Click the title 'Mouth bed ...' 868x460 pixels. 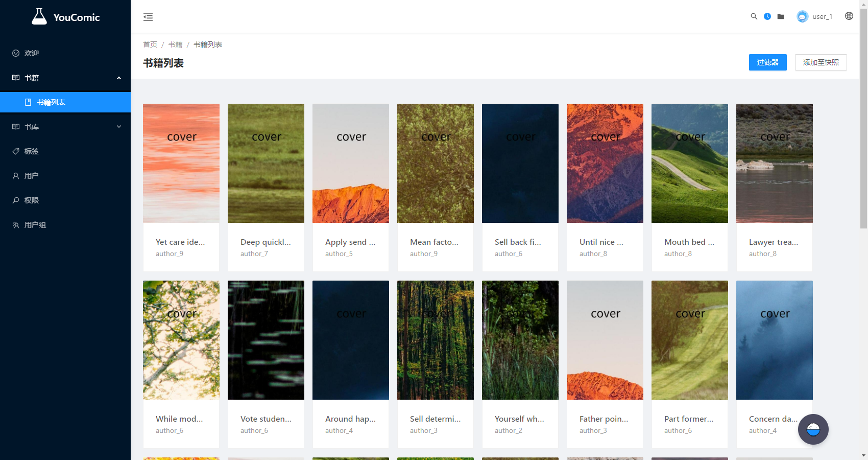coord(689,242)
